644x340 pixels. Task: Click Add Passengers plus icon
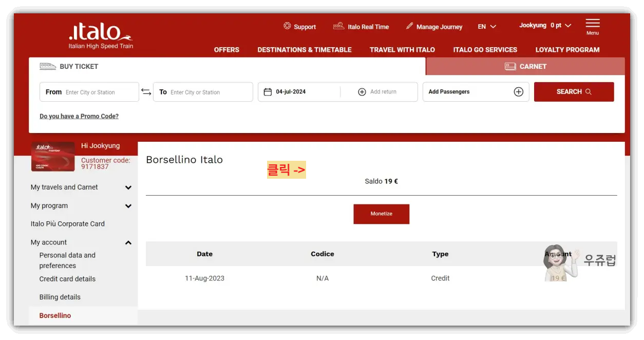(x=519, y=92)
